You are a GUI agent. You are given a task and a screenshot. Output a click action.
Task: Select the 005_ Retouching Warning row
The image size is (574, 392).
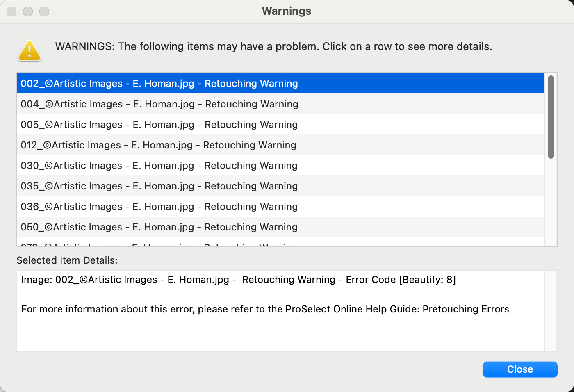(x=159, y=125)
